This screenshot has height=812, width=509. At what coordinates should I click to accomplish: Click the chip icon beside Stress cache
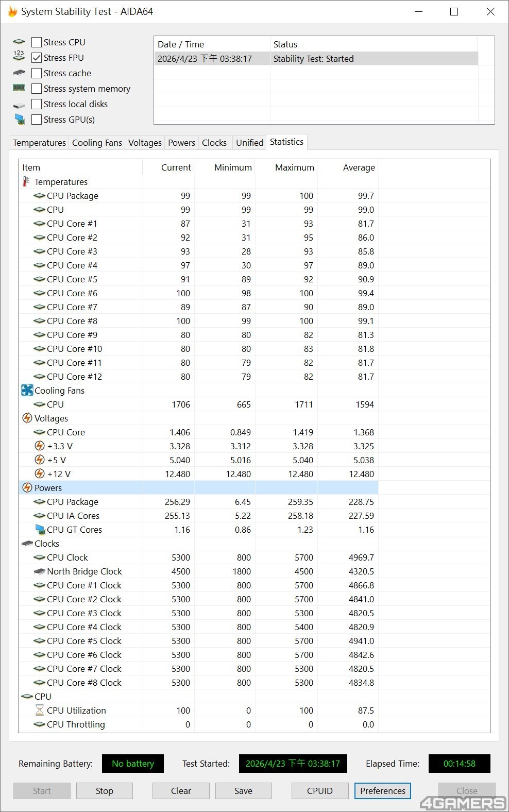[19, 73]
